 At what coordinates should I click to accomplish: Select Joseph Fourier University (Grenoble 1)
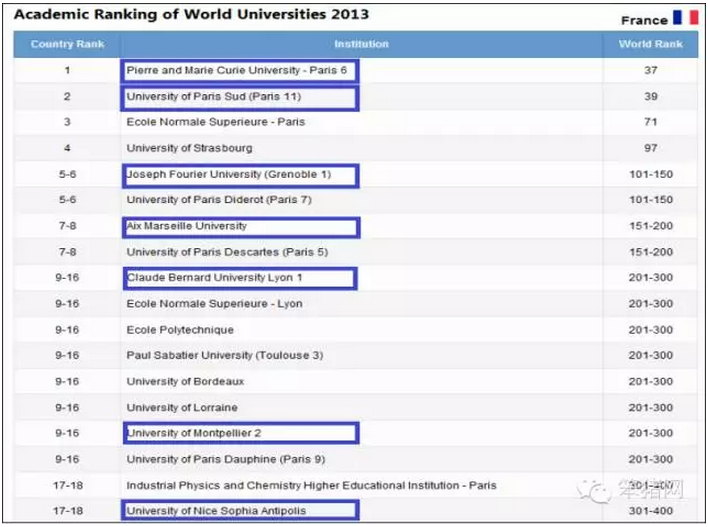pyautogui.click(x=229, y=174)
